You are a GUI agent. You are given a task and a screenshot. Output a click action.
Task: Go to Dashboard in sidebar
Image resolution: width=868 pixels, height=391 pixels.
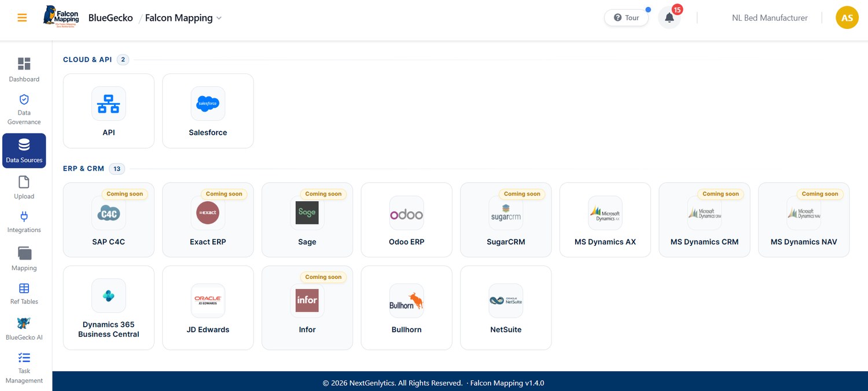click(x=24, y=70)
